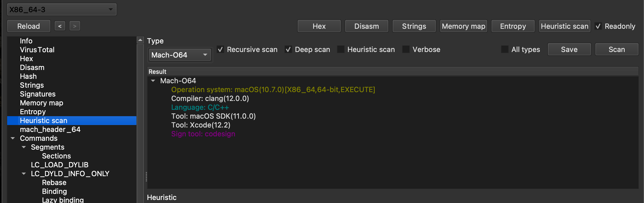Image resolution: width=644 pixels, height=203 pixels.
Task: Select Sections under Segments
Action: [x=56, y=156]
